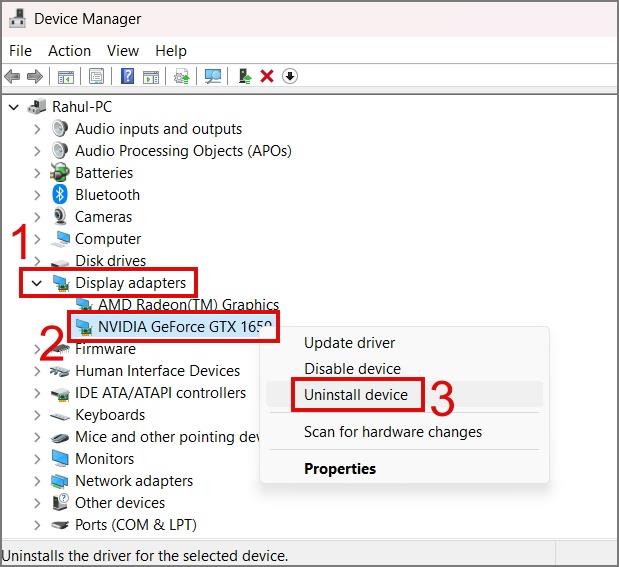Choose Disable device in context menu
The width and height of the screenshot is (619, 567).
coord(405,368)
